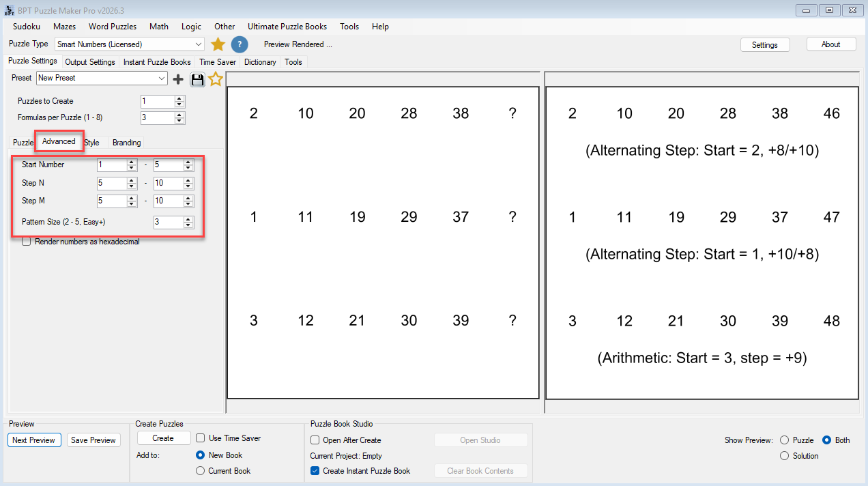This screenshot has width=868, height=486.
Task: Click the gold favorite star beside Puzzle Type
Action: tap(218, 44)
